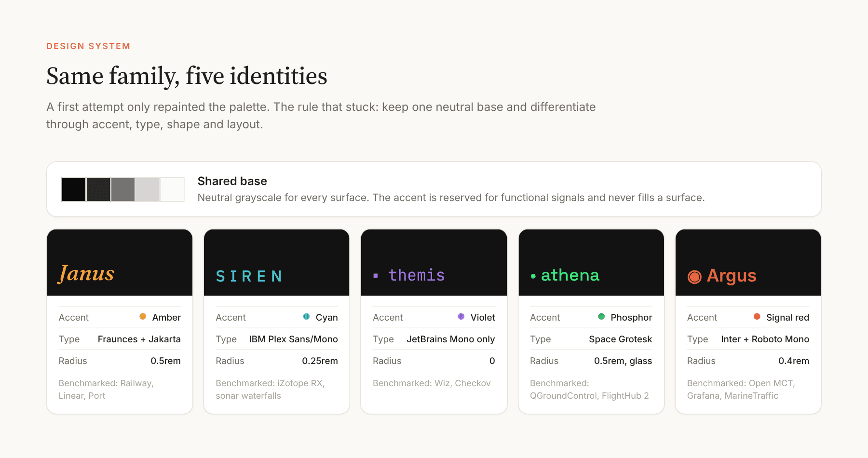Click "Benchmarked: Railway, Linear, Port" note

click(106, 390)
